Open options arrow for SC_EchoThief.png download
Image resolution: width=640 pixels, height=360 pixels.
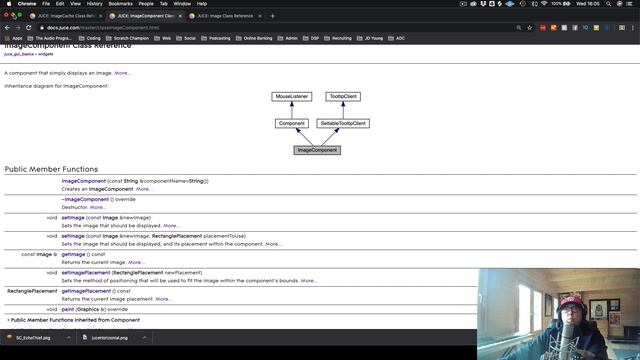click(69, 338)
